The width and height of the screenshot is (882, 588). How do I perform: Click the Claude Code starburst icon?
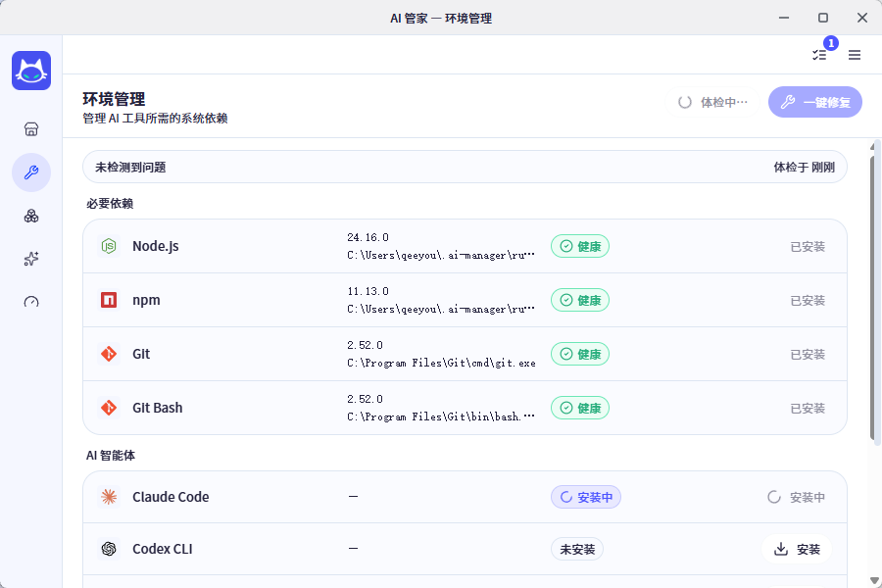coord(109,497)
